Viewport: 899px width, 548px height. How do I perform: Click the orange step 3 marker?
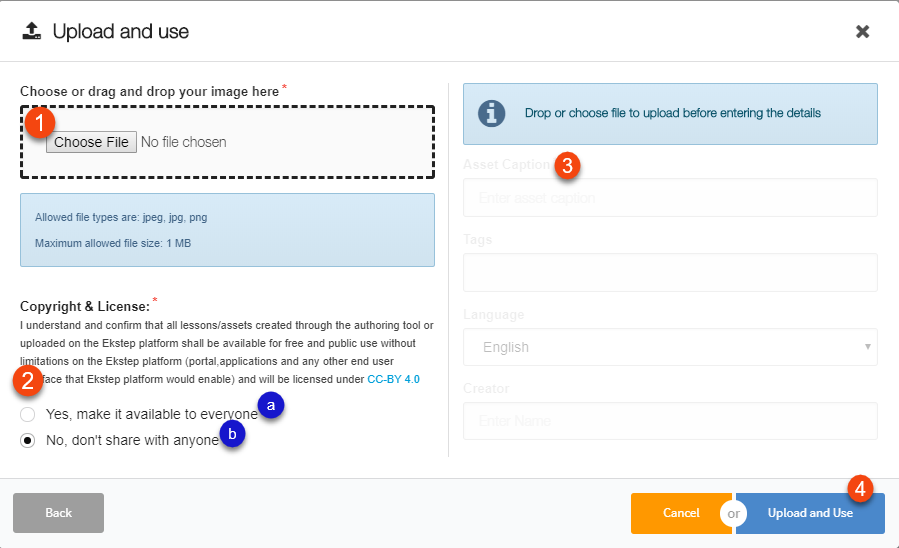click(x=568, y=166)
